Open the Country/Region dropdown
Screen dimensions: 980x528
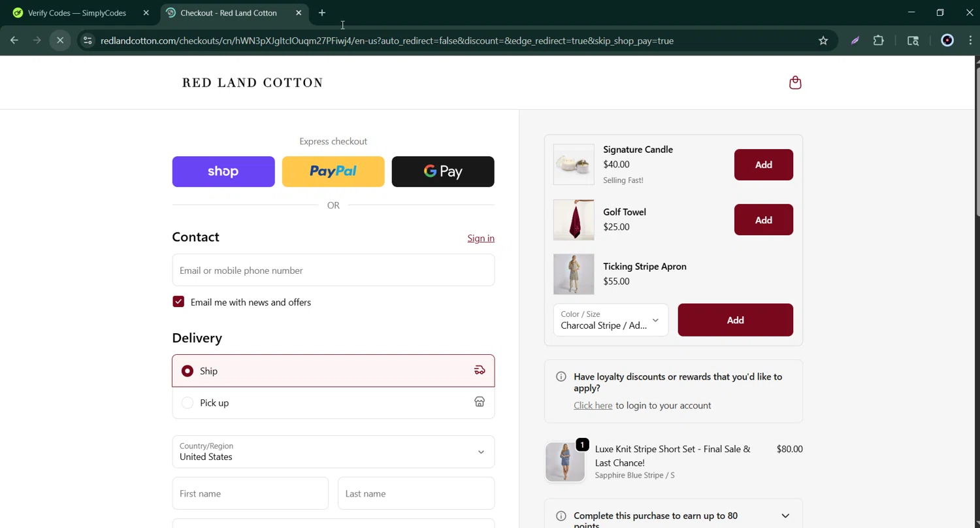pos(333,452)
